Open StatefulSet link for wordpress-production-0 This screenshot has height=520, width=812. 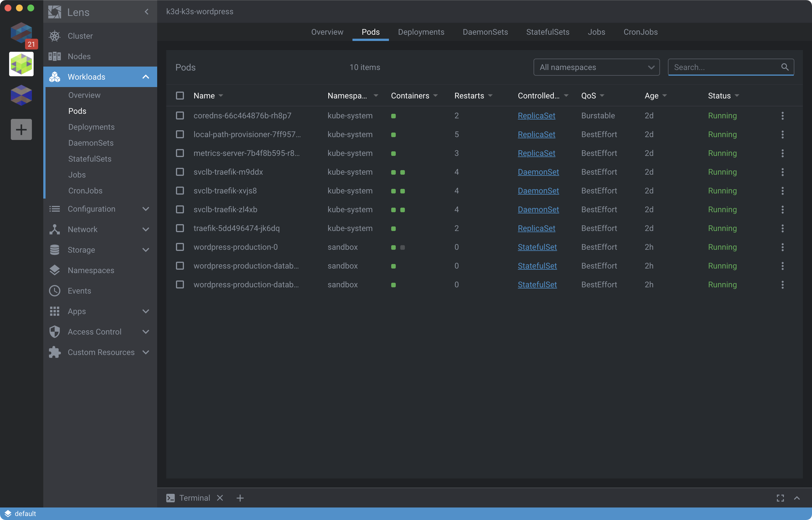click(x=537, y=247)
